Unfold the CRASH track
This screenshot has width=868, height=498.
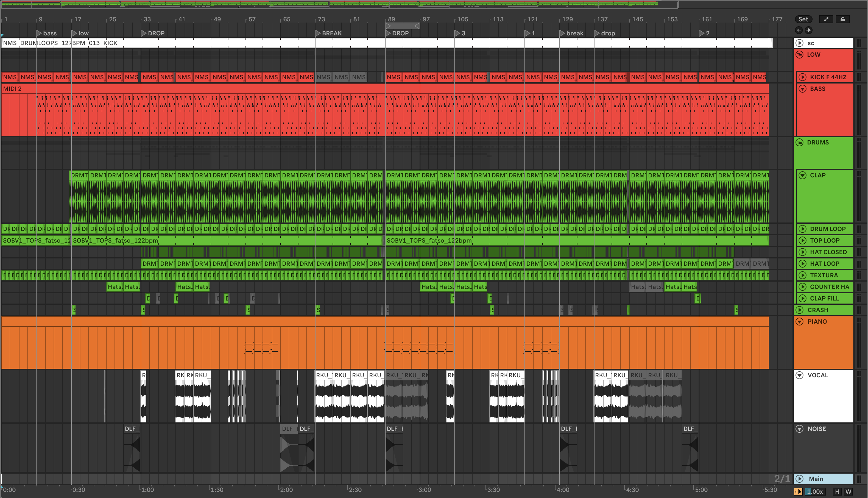(799, 310)
